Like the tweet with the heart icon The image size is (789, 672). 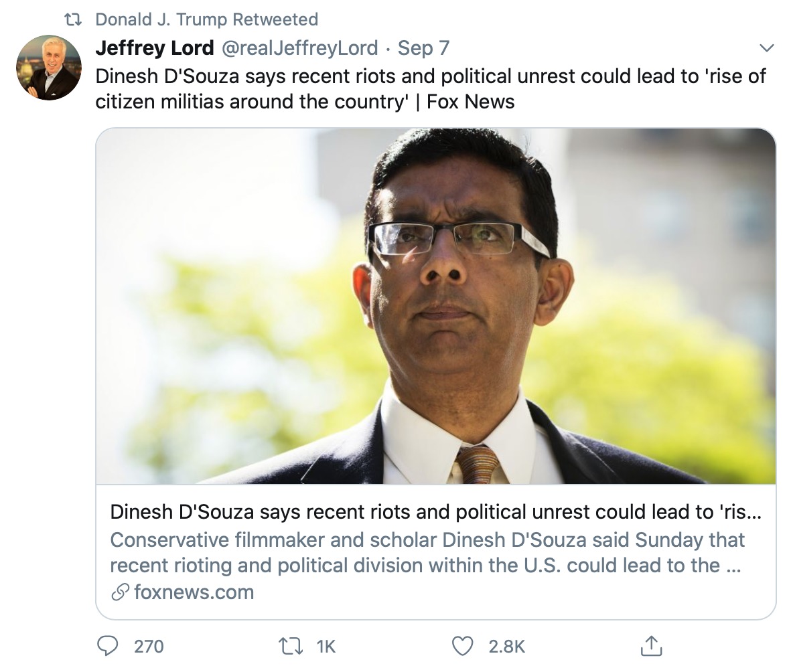(x=463, y=645)
